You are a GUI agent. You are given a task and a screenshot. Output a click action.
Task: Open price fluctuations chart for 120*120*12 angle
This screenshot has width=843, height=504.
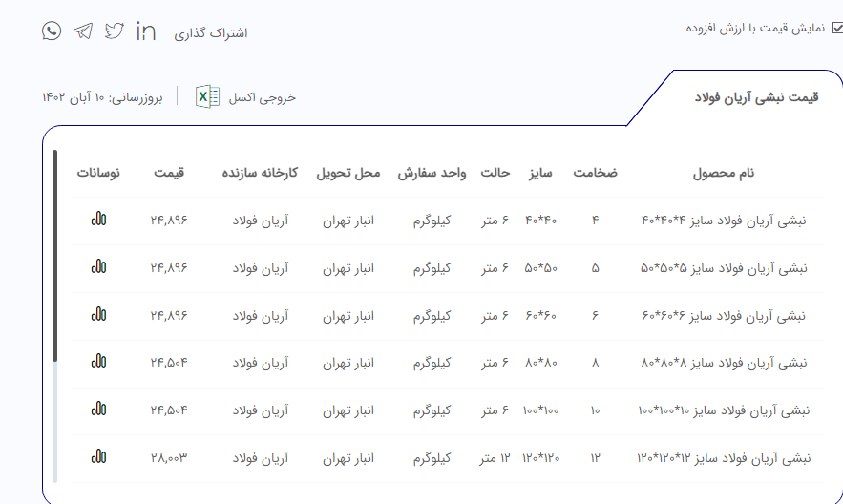[x=98, y=457]
